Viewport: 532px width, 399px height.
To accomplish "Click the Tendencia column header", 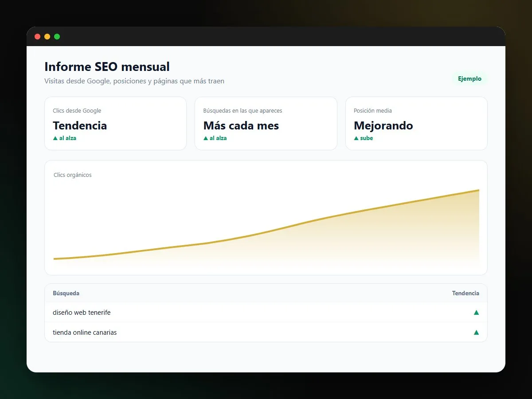I will pos(465,293).
